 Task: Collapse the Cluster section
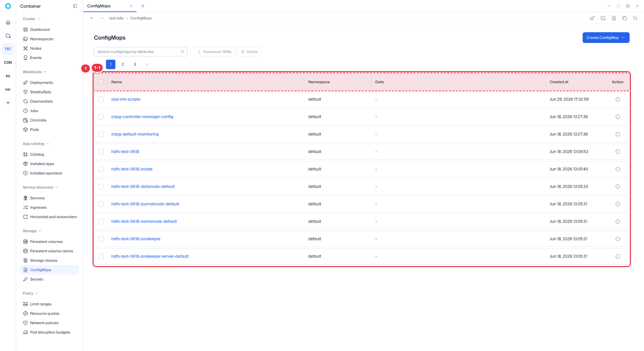pos(32,19)
